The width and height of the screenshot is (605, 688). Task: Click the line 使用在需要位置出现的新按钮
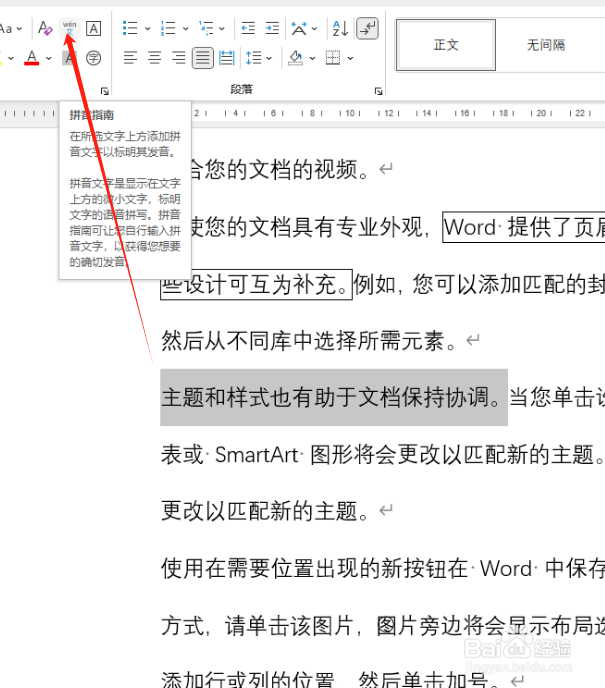tap(314, 568)
